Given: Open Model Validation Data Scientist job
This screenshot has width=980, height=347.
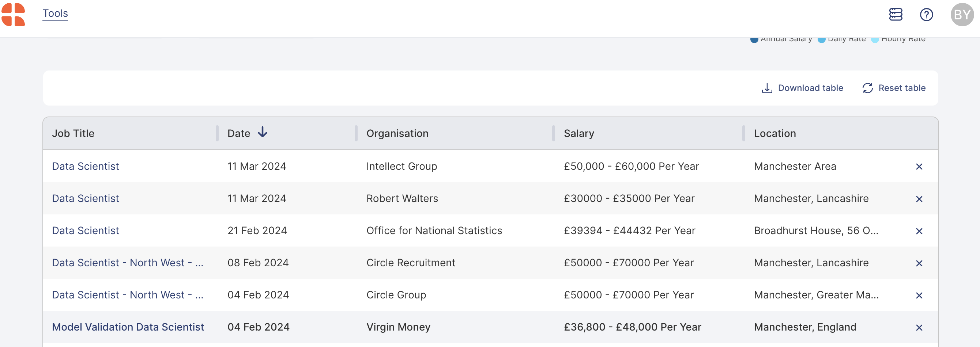Looking at the screenshot, I should [128, 327].
